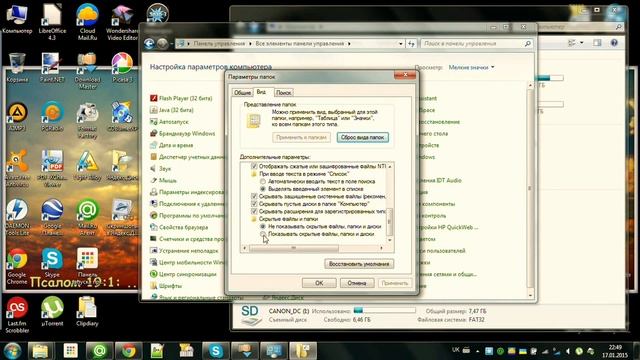Screen dimensions: 640x360
Task: Open the Google Chrome desktop icon
Action: click(x=17, y=266)
